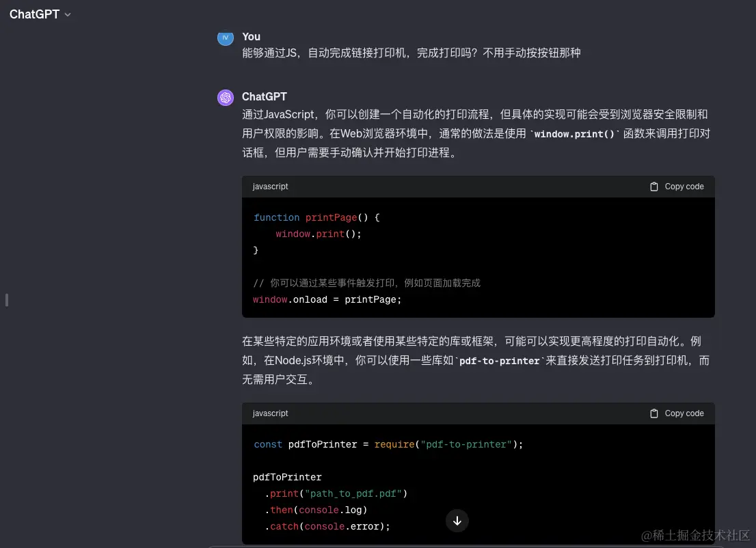Screen dimensions: 756x548
Task: Click the inline code 'window.print()'
Action: (574, 134)
